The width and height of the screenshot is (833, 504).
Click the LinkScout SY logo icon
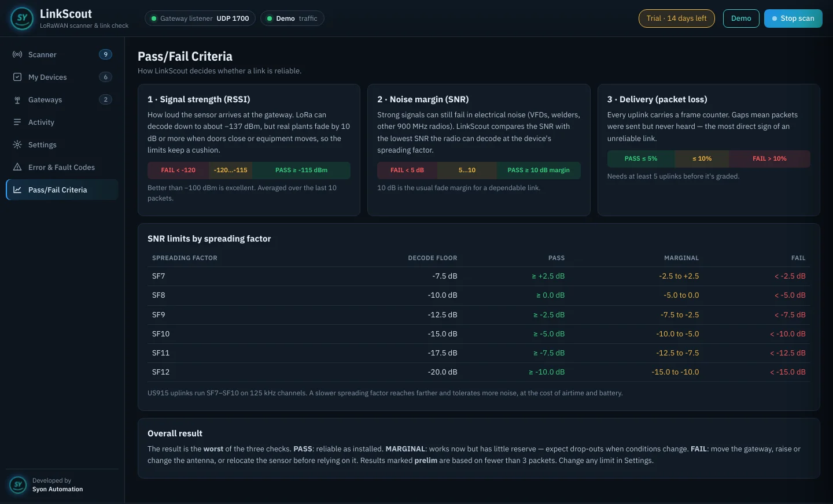(x=22, y=18)
